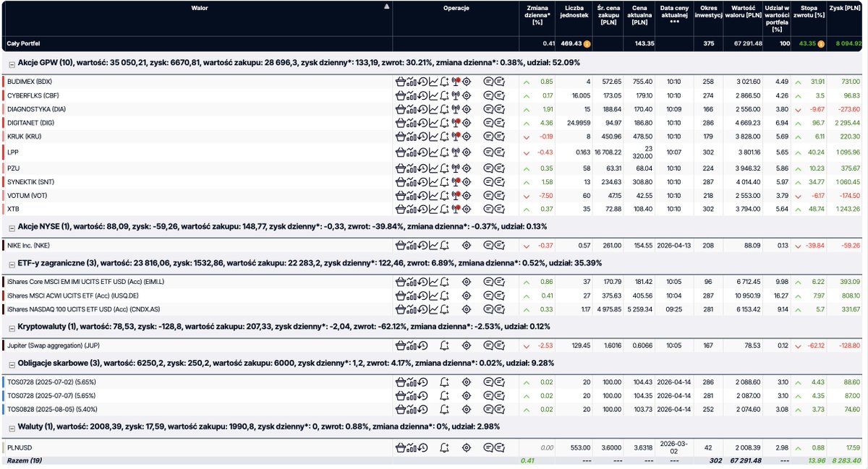Open the comments bubble for Jupiter (JUP)
868x469 pixels.
(488, 345)
